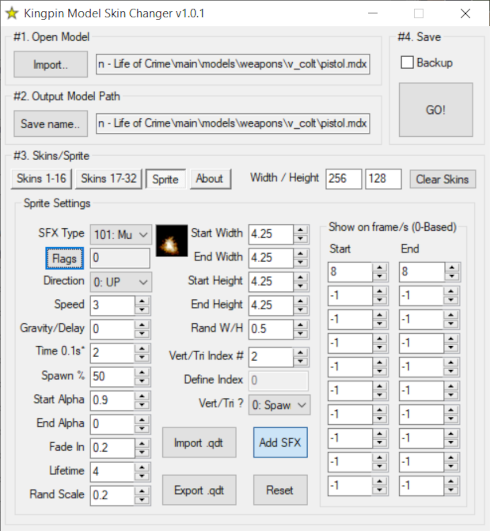Click the Width field showing 256
Viewport: 490px width, 531px height.
[x=343, y=179]
